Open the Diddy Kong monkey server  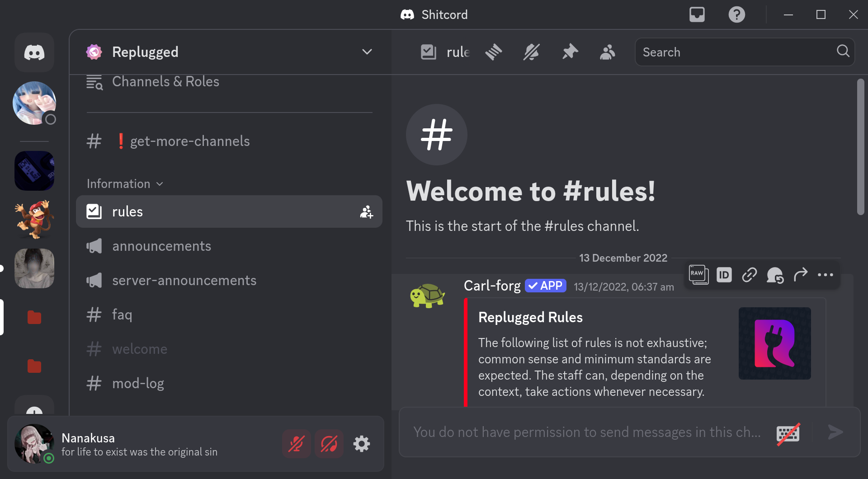[34, 220]
